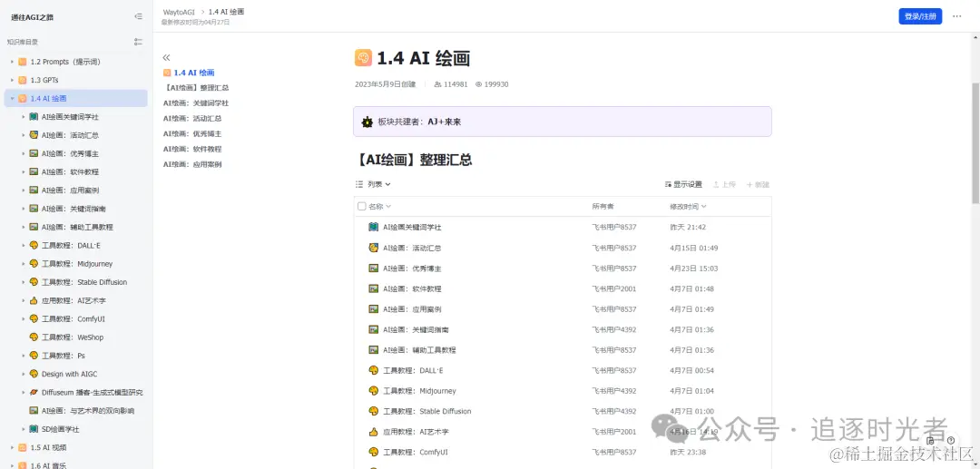Click the document icon near bottom right
980x469 pixels.
coord(931,440)
